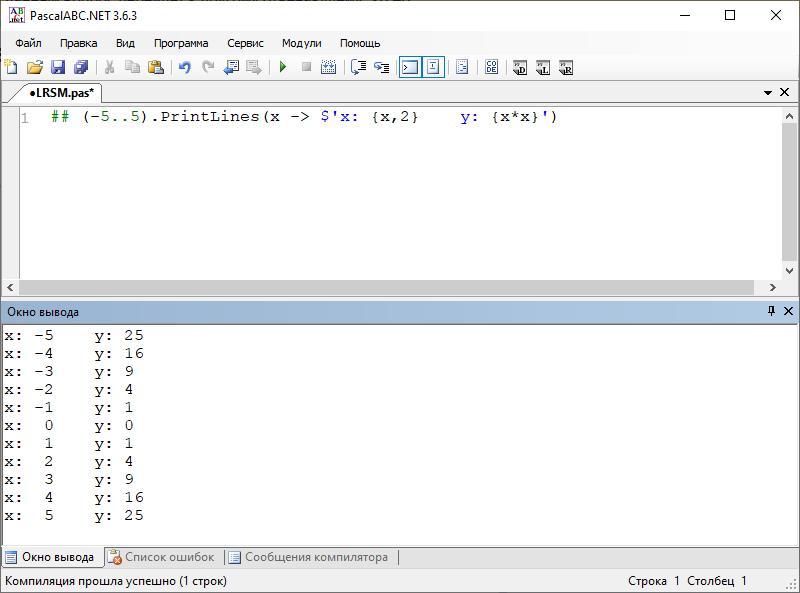Viewport: 800px width, 593px height.
Task: Open a file using the folder icon
Action: coord(35,67)
